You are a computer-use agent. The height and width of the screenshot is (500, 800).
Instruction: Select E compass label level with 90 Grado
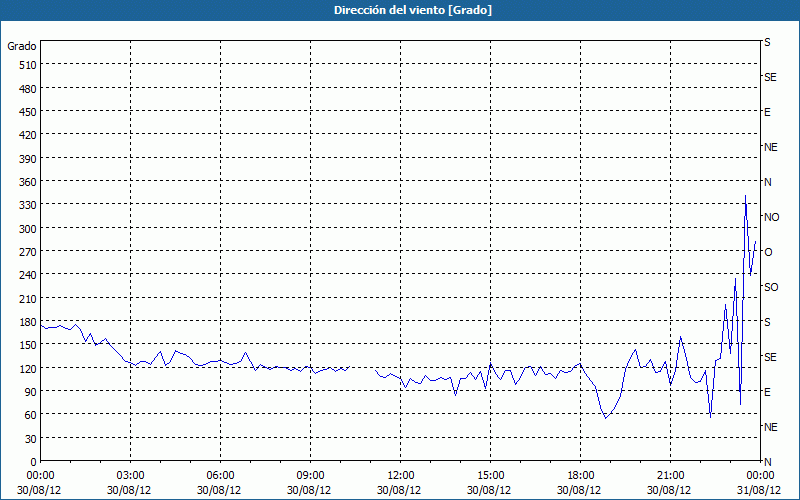[767, 392]
